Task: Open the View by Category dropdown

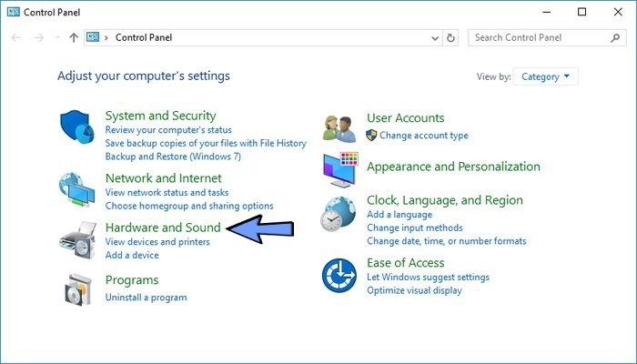Action: (x=546, y=76)
